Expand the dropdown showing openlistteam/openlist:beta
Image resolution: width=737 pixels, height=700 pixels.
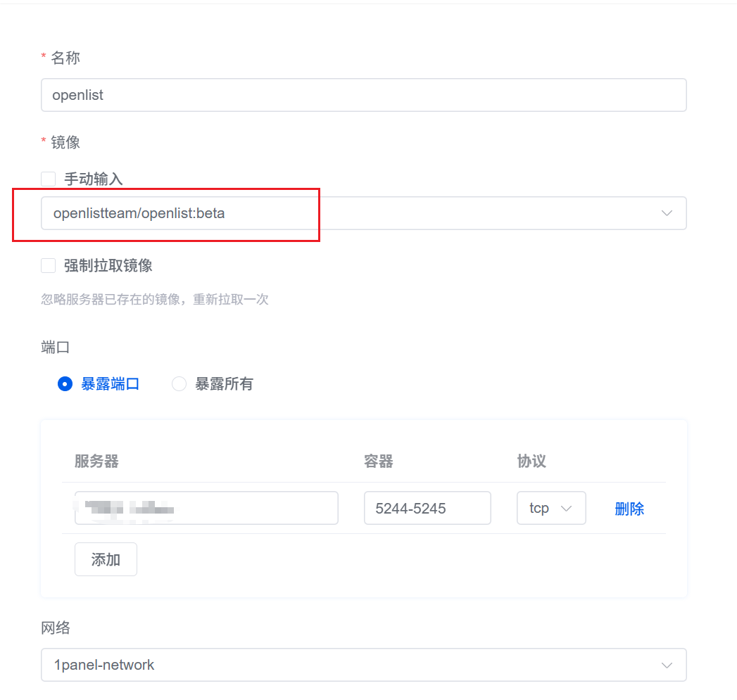(x=666, y=213)
